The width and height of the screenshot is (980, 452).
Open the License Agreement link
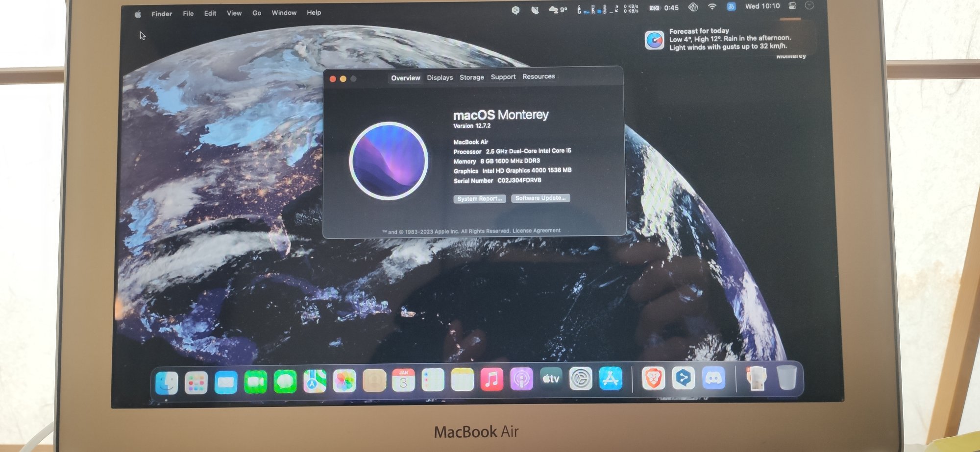point(537,230)
